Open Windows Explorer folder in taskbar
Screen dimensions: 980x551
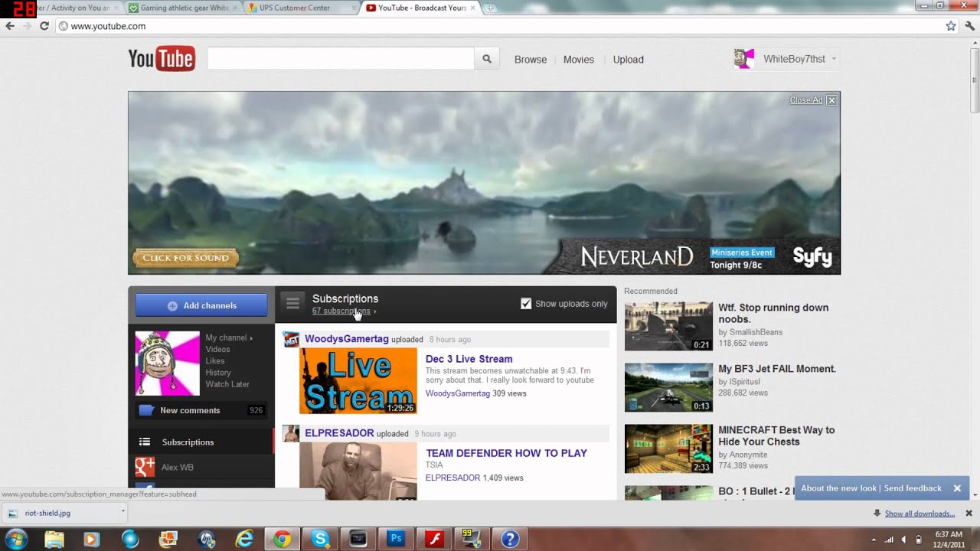tap(54, 539)
